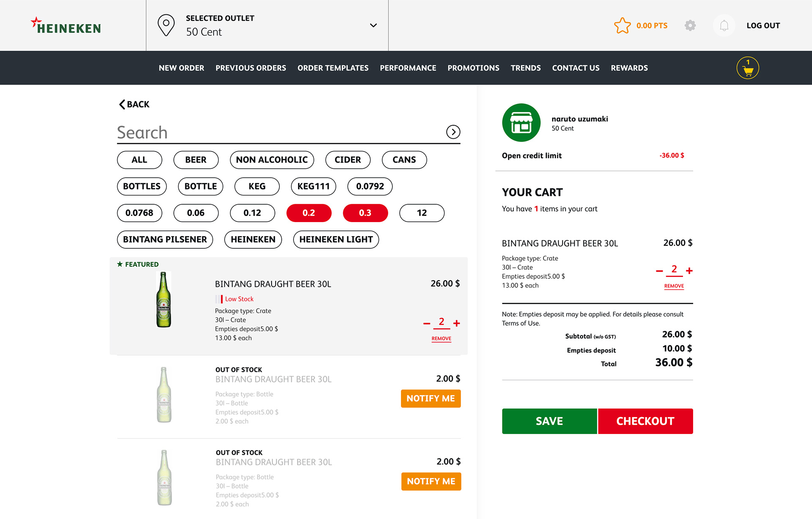Expand the Selected Outlet dropdown chevron
This screenshot has width=812, height=519.
(x=373, y=25)
